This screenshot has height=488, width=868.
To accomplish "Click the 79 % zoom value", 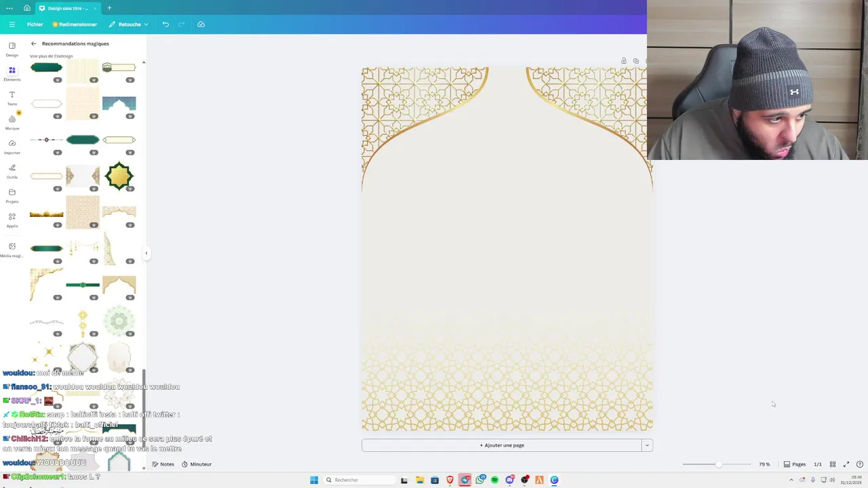I will pyautogui.click(x=764, y=464).
